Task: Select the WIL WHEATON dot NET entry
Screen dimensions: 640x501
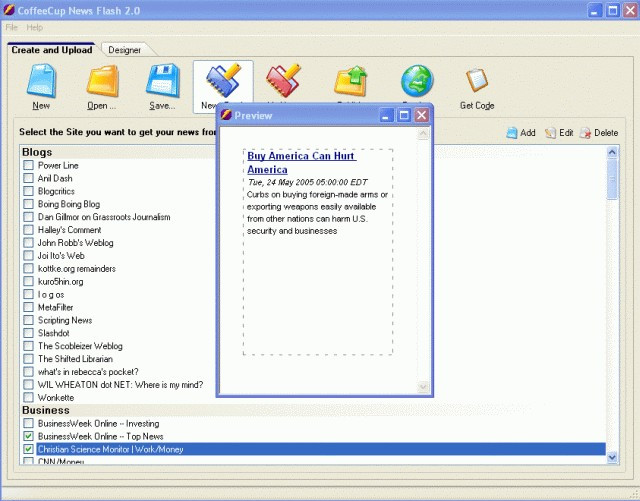Action: [120, 385]
